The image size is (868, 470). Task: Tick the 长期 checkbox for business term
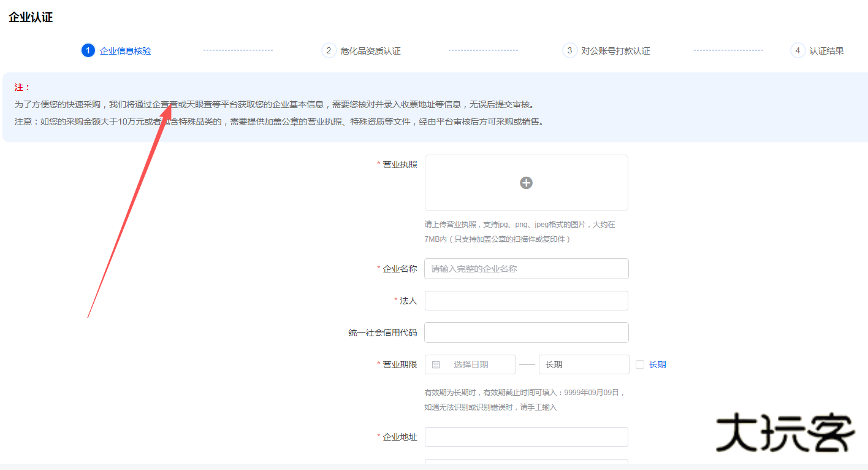click(x=640, y=364)
